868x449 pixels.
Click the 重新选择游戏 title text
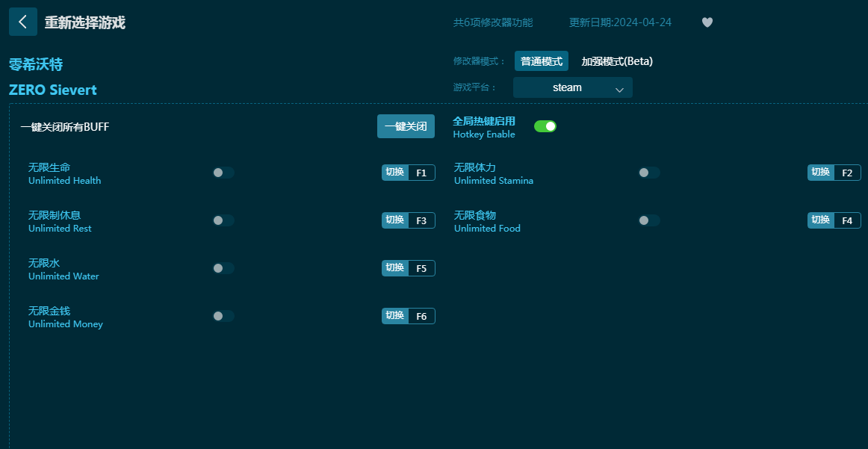(x=84, y=22)
